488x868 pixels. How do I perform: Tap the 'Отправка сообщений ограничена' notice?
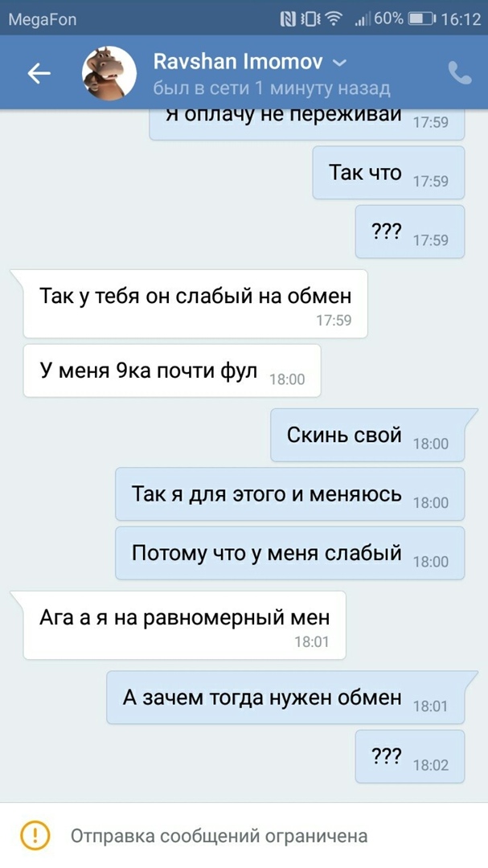(219, 835)
